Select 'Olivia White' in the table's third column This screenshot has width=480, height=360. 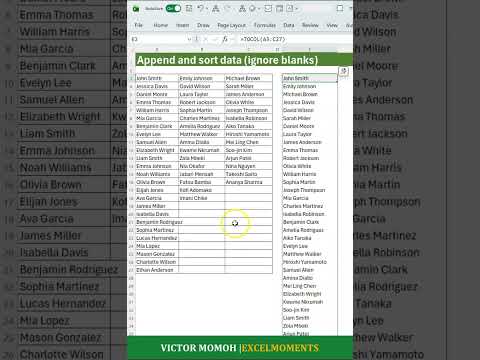[248, 102]
